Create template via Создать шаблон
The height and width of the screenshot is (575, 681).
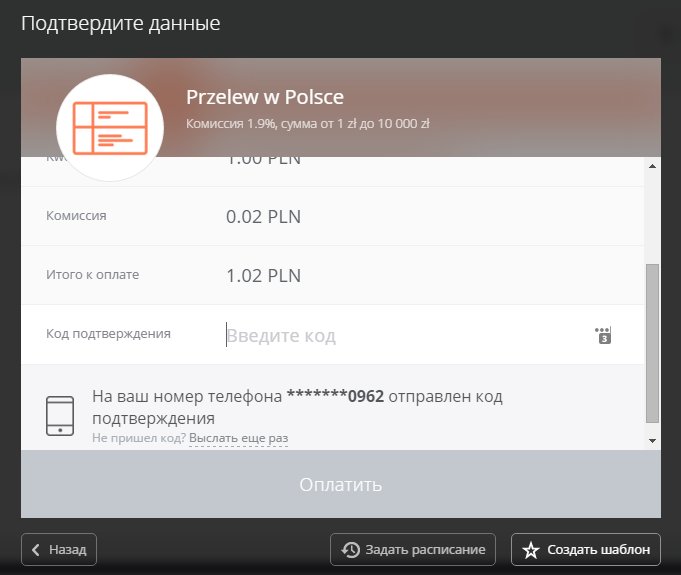coord(586,549)
